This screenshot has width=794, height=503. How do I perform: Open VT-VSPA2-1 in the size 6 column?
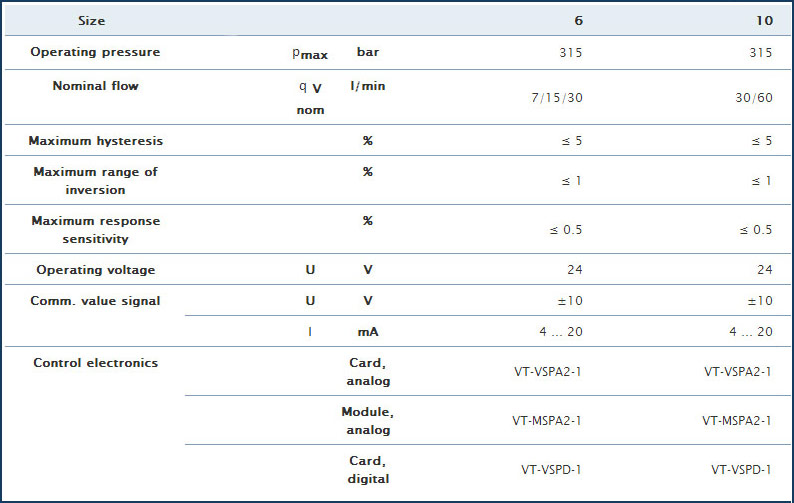(x=547, y=372)
